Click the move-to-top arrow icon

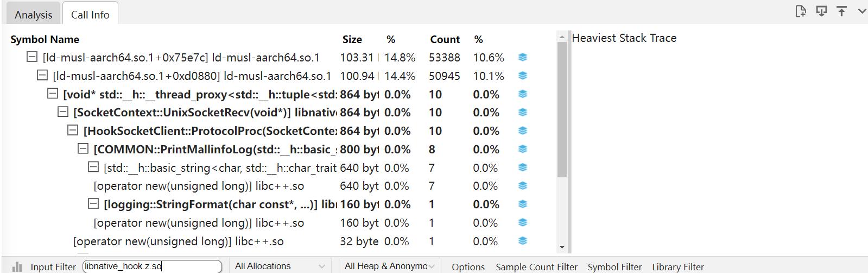(841, 11)
